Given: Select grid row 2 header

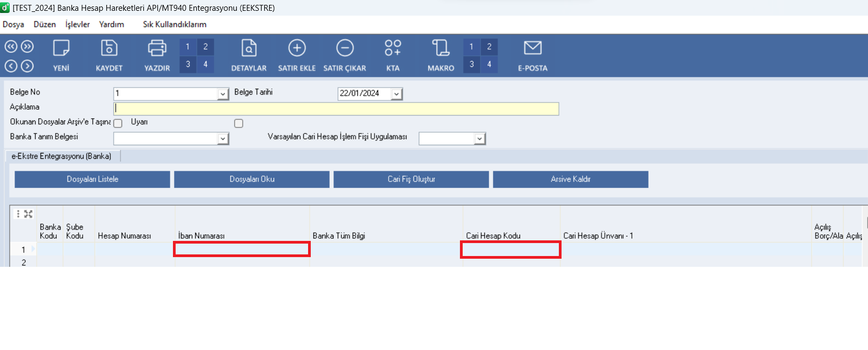Looking at the screenshot, I should [x=23, y=262].
